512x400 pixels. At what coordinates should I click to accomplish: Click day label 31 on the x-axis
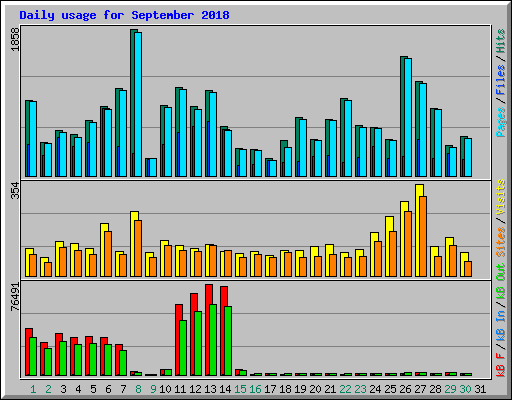tap(480, 389)
